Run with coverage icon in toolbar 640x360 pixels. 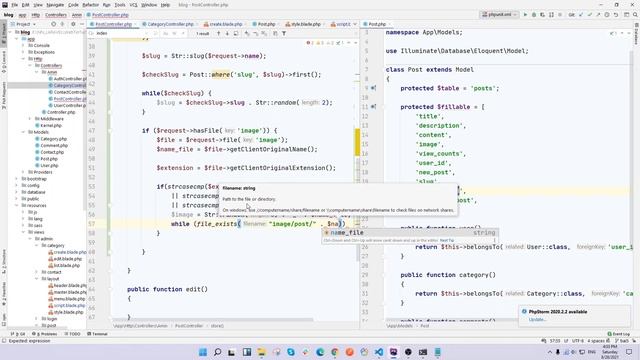click(x=542, y=15)
